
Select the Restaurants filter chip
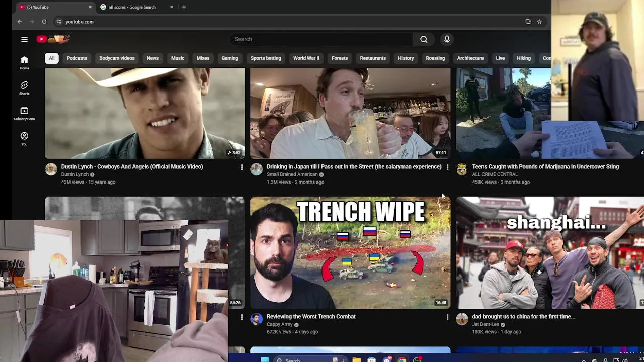[x=373, y=58]
